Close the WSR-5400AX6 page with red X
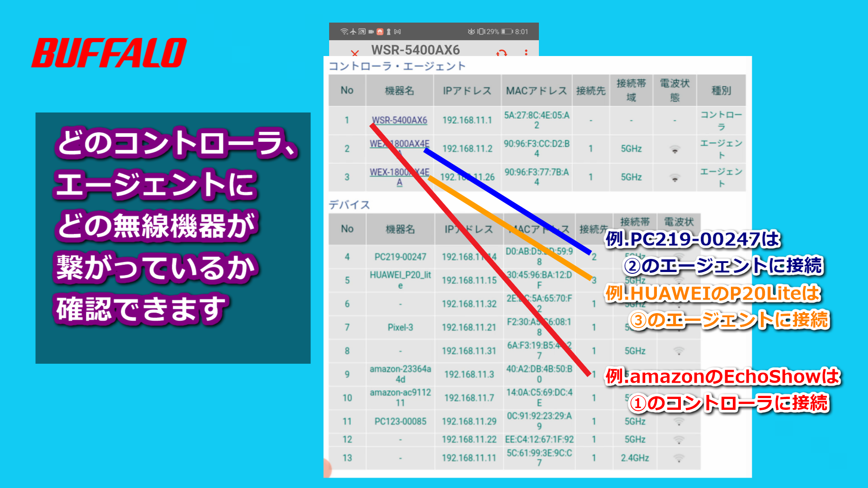 [x=355, y=53]
